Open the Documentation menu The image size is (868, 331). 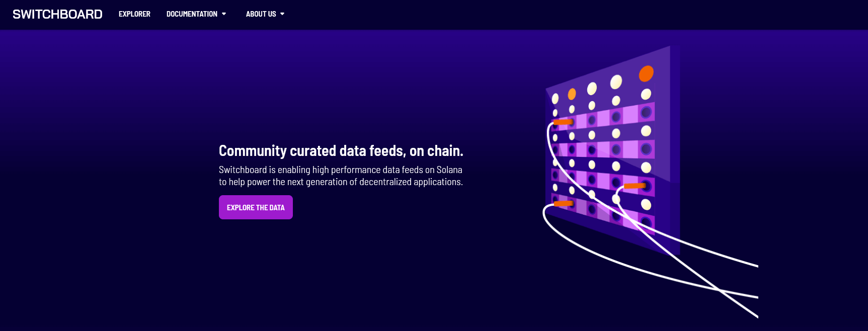click(x=192, y=14)
